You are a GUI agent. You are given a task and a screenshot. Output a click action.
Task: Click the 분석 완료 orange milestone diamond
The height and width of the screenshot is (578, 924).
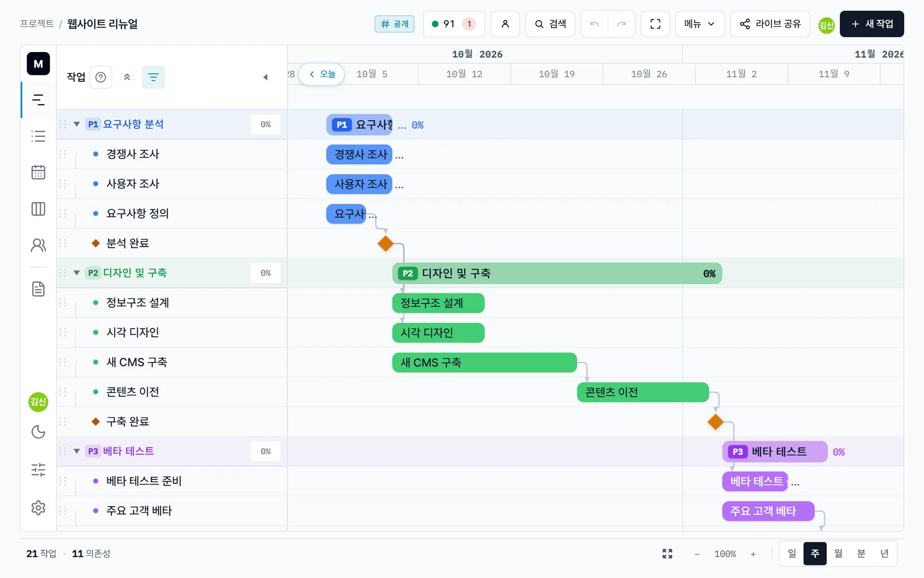[385, 244]
